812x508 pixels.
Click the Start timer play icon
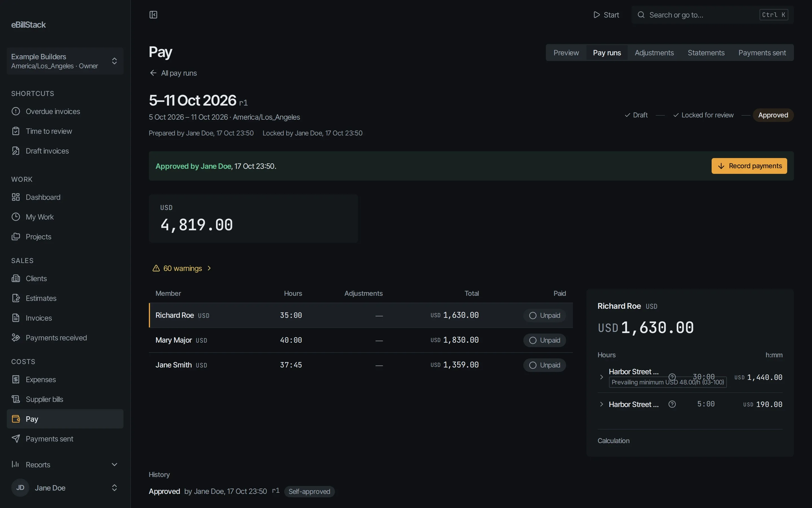(596, 15)
